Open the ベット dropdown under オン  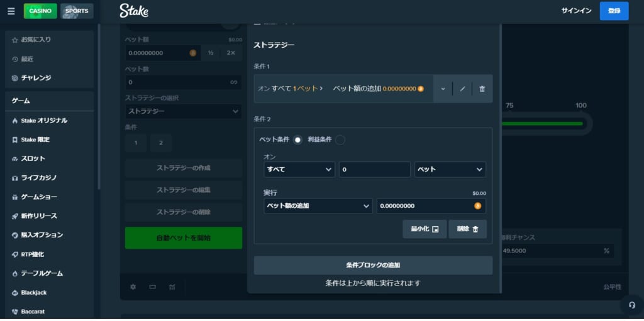[x=450, y=170]
